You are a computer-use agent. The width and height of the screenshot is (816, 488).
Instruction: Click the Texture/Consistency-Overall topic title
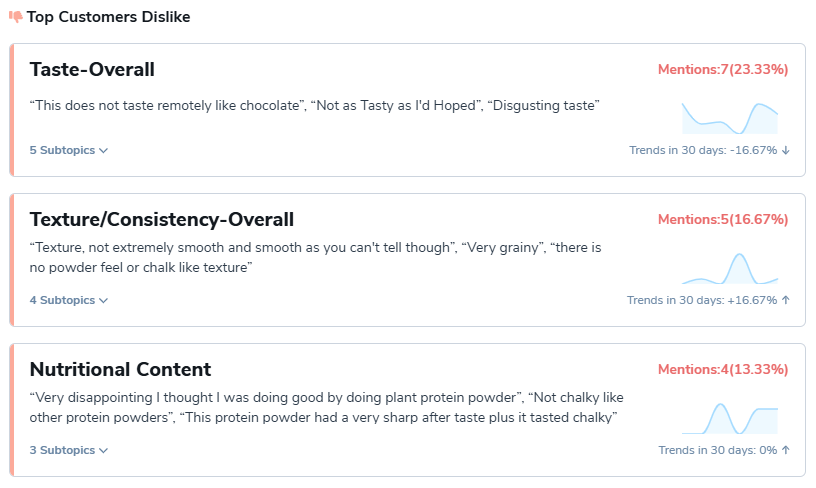click(162, 220)
